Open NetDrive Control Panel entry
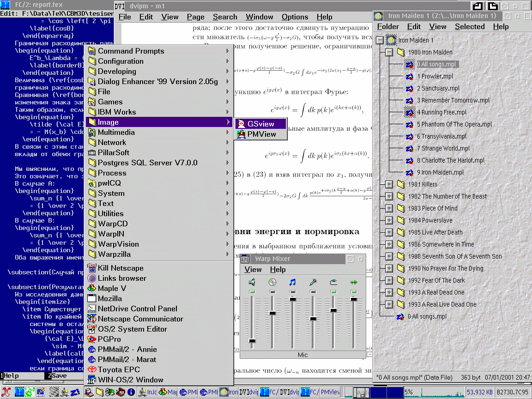This screenshot has height=399, width=532. [x=159, y=309]
